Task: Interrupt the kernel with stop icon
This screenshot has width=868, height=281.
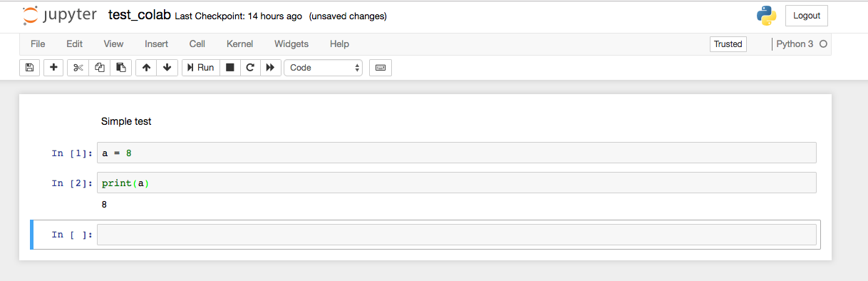Action: [229, 68]
